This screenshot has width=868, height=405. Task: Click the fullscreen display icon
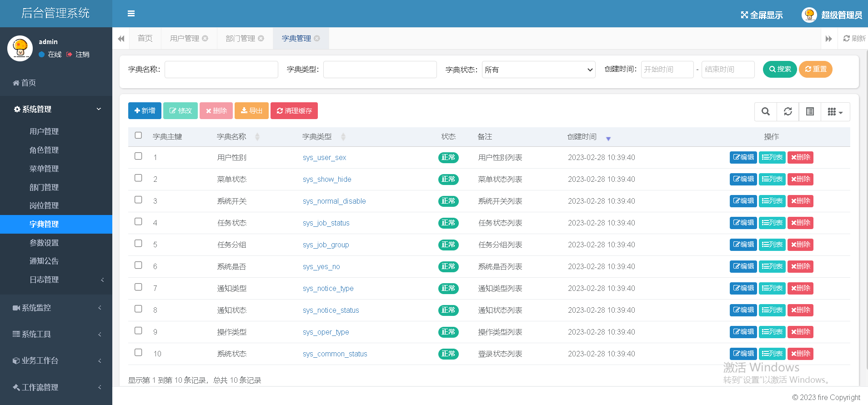point(744,15)
